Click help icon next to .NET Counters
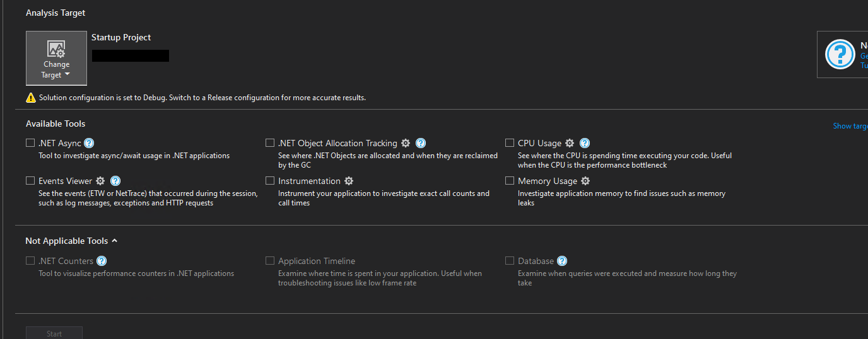The height and width of the screenshot is (339, 868). (x=102, y=261)
